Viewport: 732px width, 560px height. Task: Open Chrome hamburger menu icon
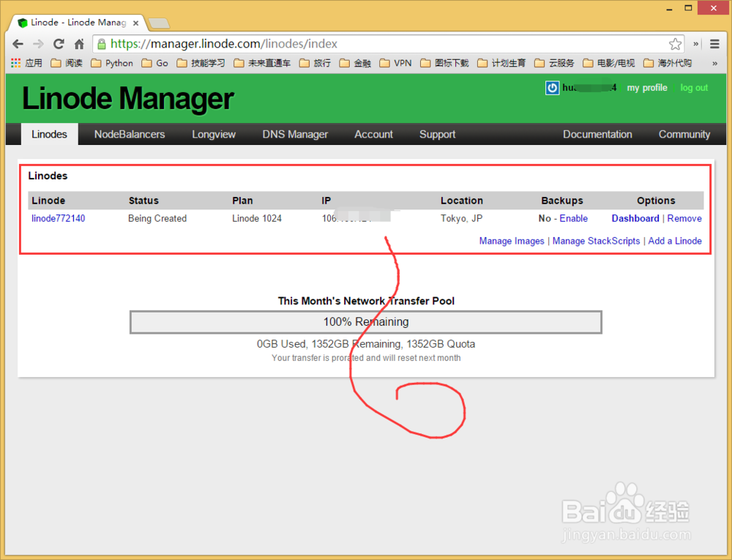(714, 44)
